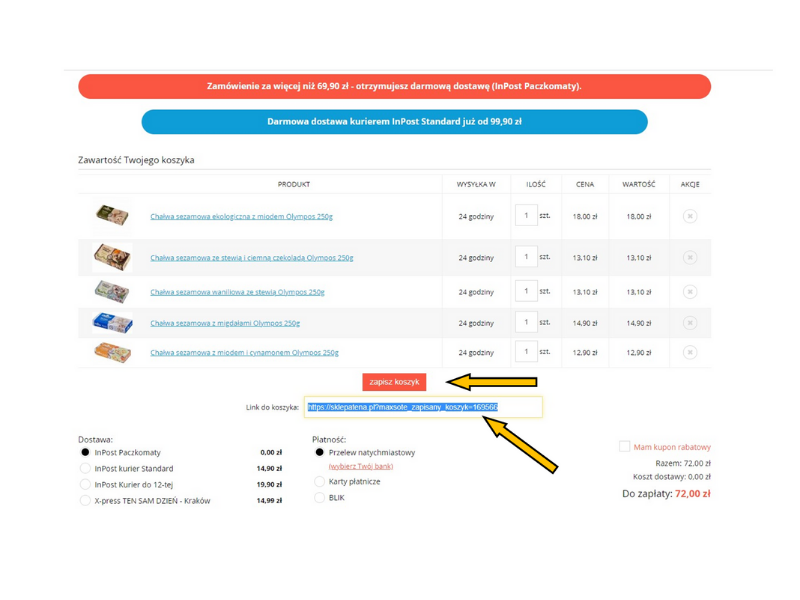Edit quantity for halva z migdałami
800x600 pixels.
526,322
